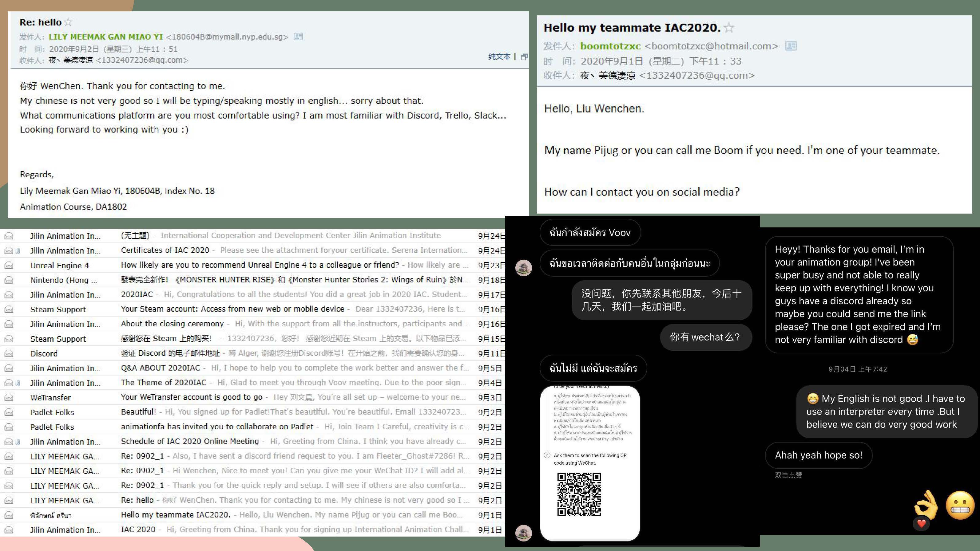Open "Re: 0902_1 - Thank you for the quick reply" email
This screenshot has width=980, height=551.
(x=293, y=486)
